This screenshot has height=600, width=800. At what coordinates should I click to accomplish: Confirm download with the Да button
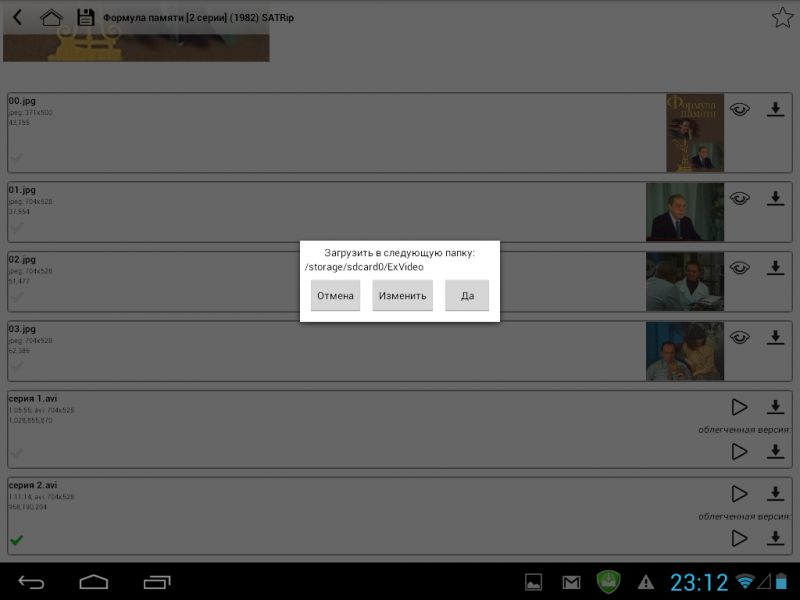[x=467, y=296]
